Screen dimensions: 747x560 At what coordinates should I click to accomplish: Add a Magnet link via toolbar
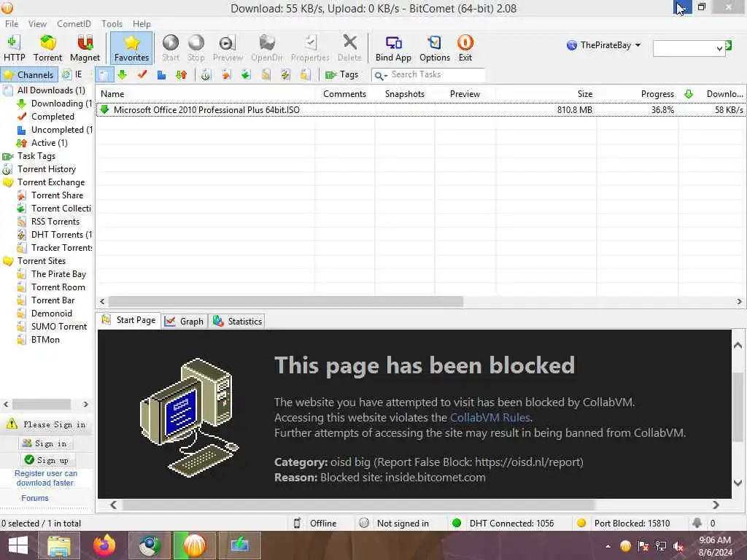click(85, 47)
